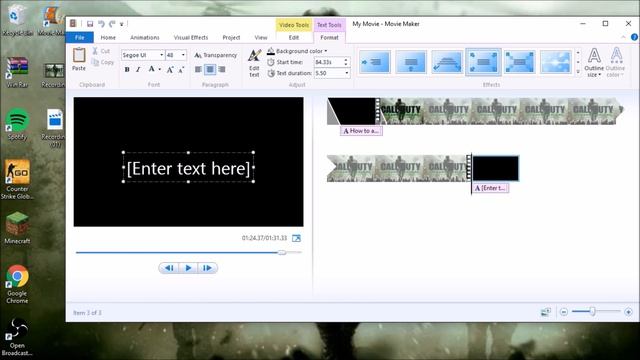This screenshot has width=640, height=360.
Task: Click the font color A icon
Action: (x=151, y=69)
